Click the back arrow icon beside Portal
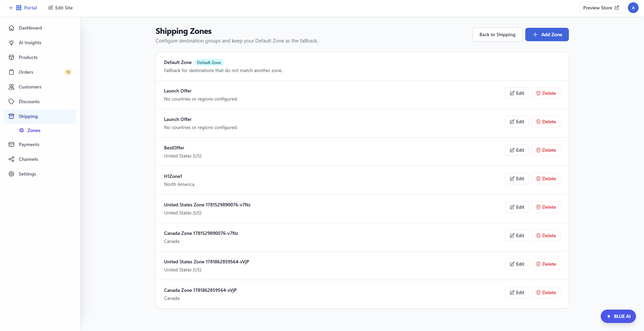644x331 pixels. [x=11, y=8]
